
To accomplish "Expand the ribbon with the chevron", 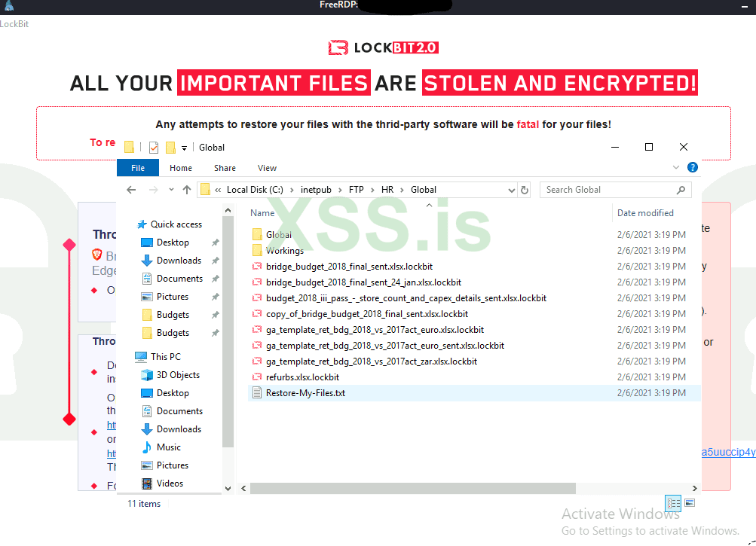I will click(x=676, y=167).
